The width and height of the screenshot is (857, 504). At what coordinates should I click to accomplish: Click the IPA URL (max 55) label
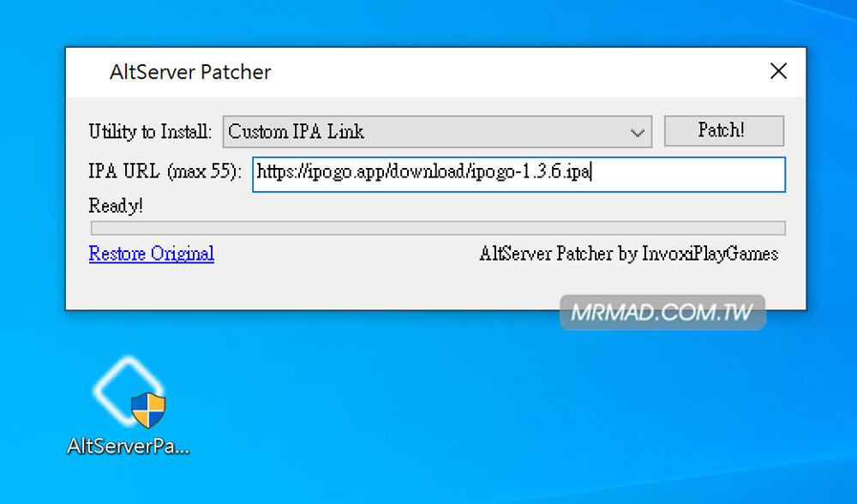(165, 172)
